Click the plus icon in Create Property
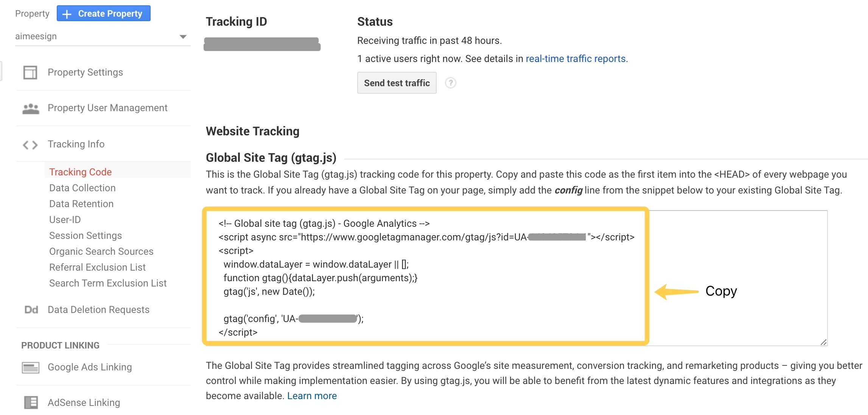868x415 pixels. (67, 14)
